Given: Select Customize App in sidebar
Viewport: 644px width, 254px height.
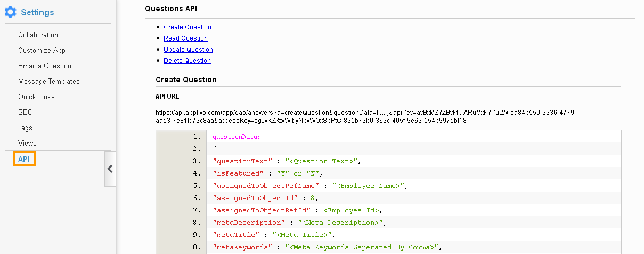Looking at the screenshot, I should pyautogui.click(x=42, y=51).
